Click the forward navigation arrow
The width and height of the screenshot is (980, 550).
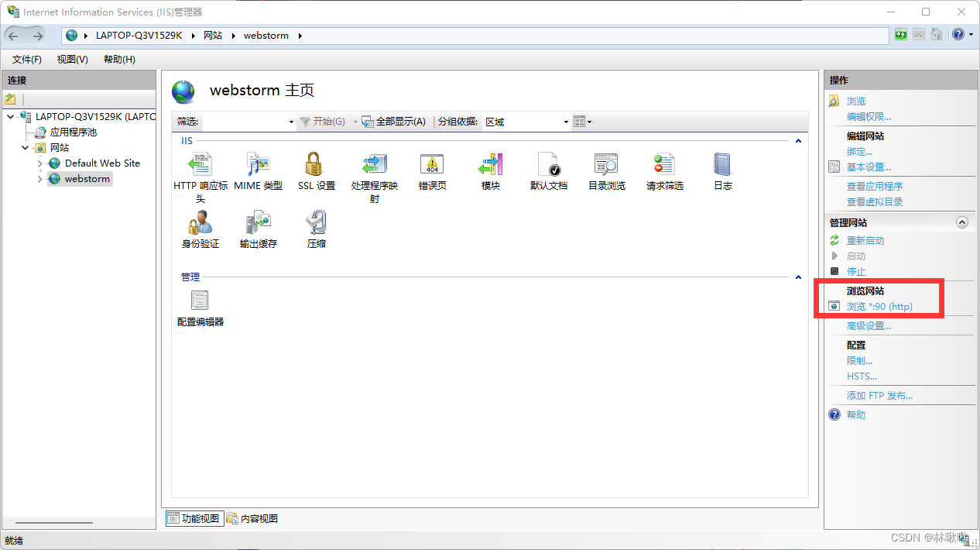[38, 36]
